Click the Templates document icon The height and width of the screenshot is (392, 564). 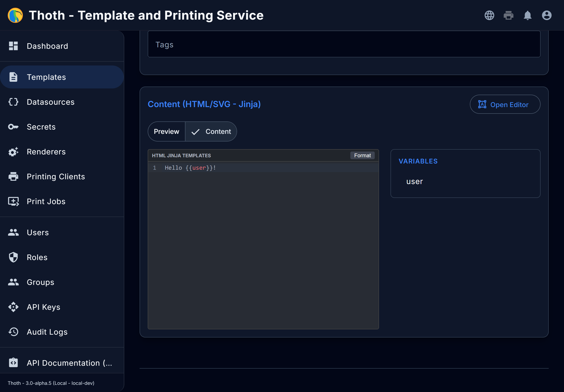pos(13,77)
